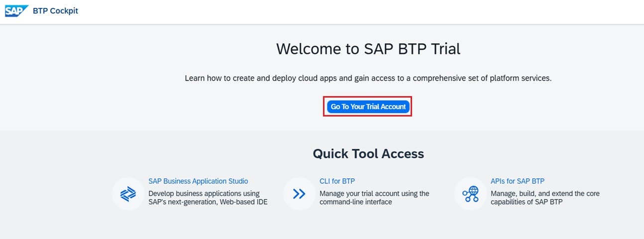This screenshot has height=239, width=644.
Task: Click the 'command-line interface' text line
Action: (355, 202)
